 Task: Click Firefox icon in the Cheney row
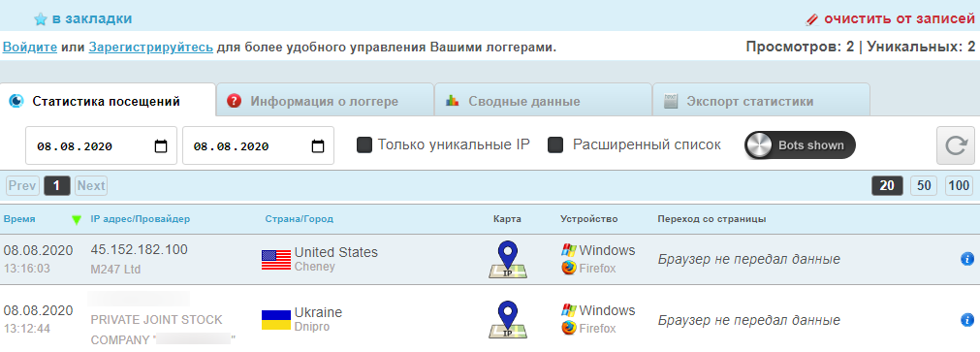(x=568, y=269)
